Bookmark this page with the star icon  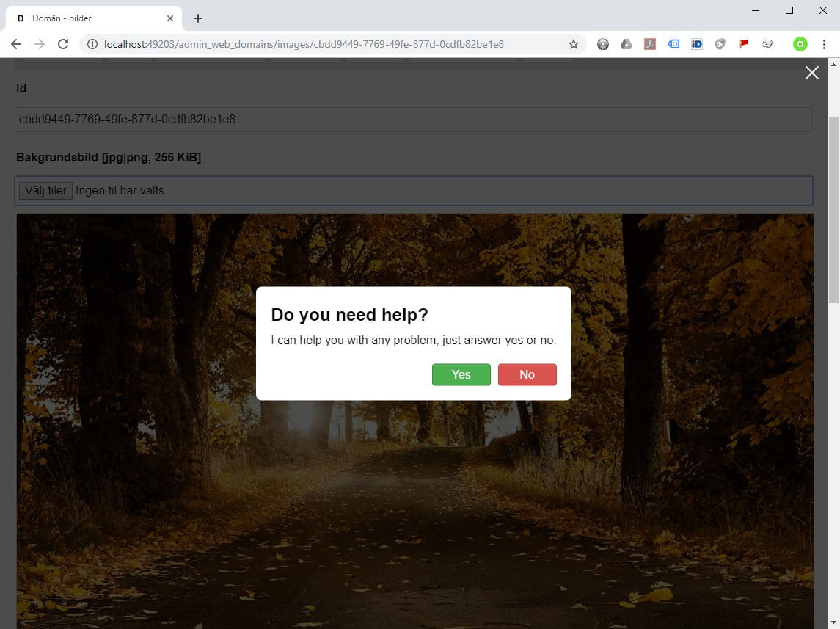point(573,44)
